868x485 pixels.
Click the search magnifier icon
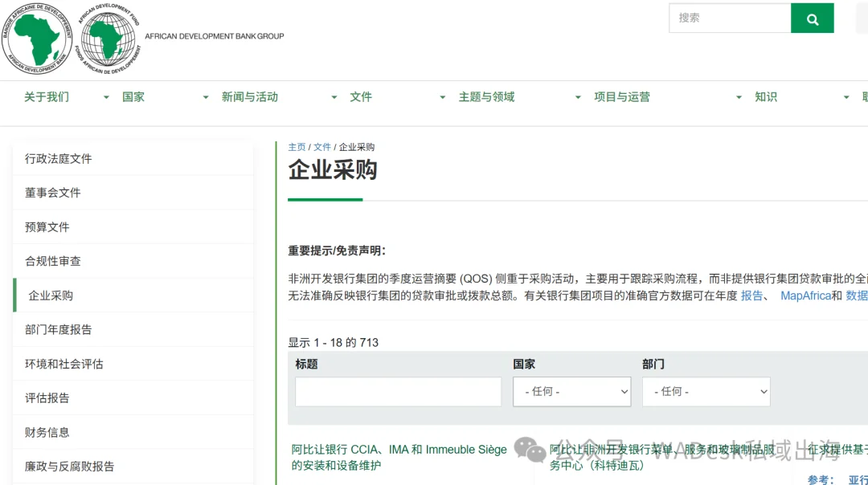click(x=812, y=18)
